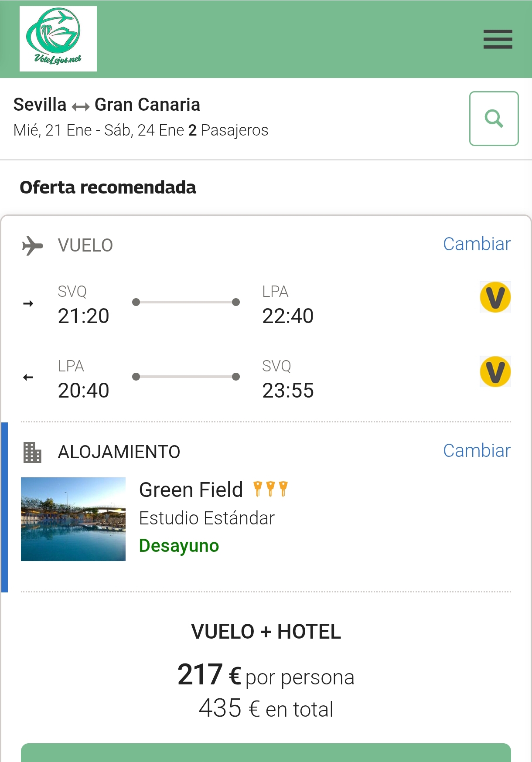Click the building icon beside ALOJAMIENTO
This screenshot has width=532, height=762.
pos(32,452)
